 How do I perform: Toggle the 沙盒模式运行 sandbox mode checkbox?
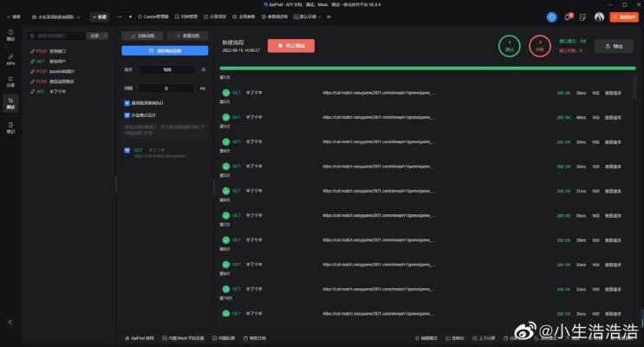click(127, 115)
